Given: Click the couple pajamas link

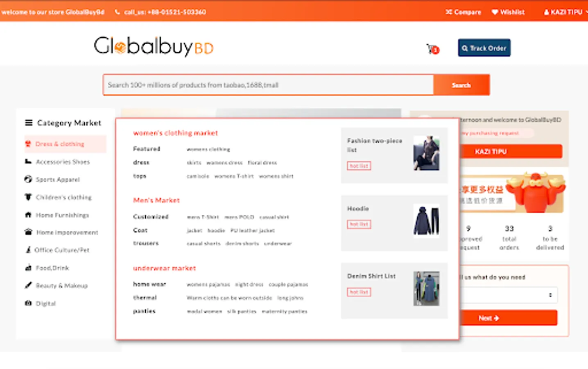Looking at the screenshot, I should (288, 285).
